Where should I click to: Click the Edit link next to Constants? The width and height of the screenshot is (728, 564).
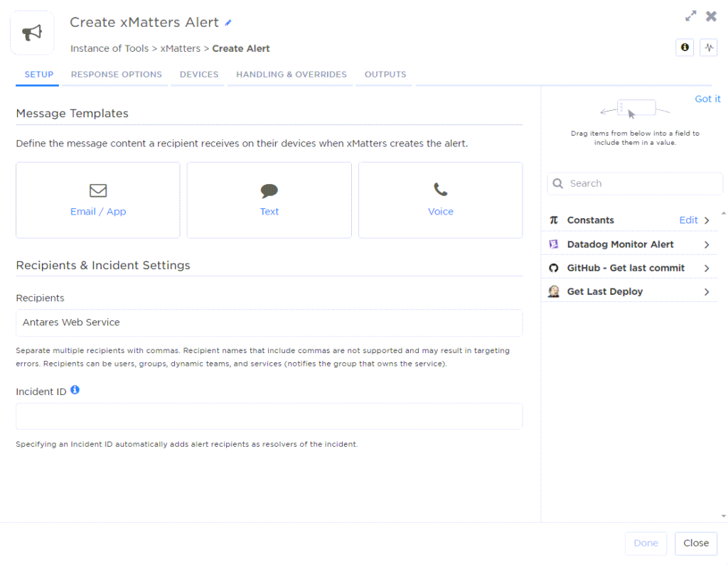687,220
